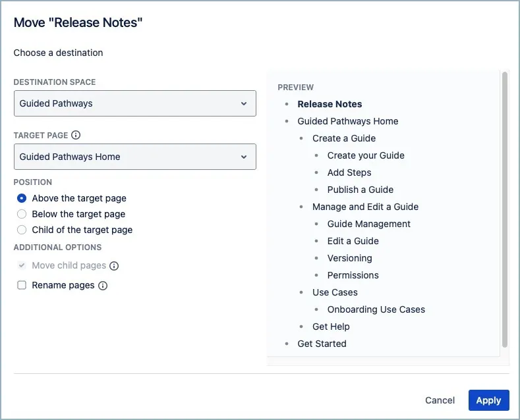Click Versioning in the preview
The height and width of the screenshot is (420, 520).
tap(349, 258)
